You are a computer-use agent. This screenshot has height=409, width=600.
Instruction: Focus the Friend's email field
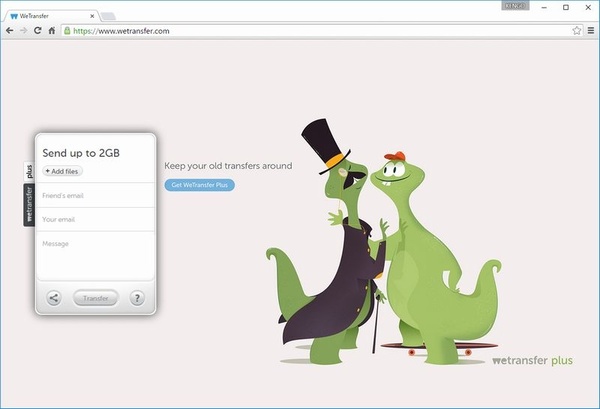click(96, 196)
